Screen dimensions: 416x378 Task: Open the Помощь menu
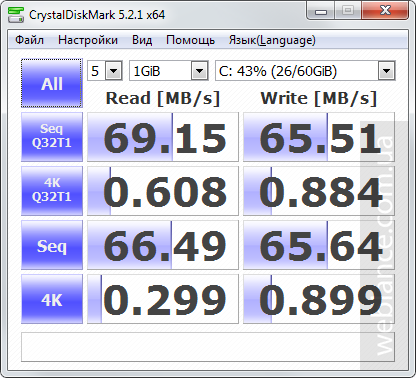[190, 40]
